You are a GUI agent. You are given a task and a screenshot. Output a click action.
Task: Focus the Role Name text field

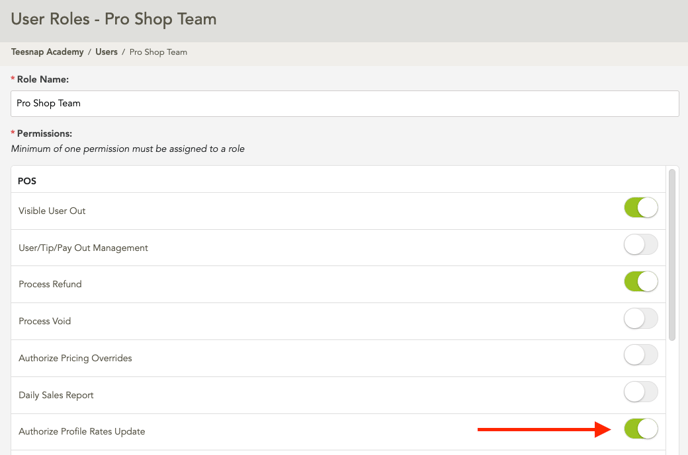click(344, 103)
